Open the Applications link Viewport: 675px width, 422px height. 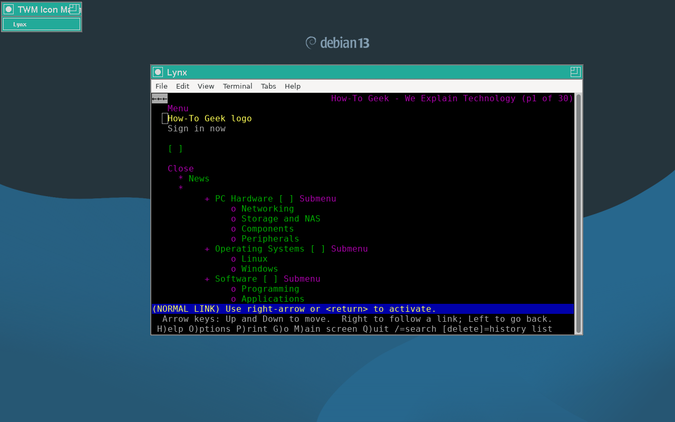coord(272,299)
